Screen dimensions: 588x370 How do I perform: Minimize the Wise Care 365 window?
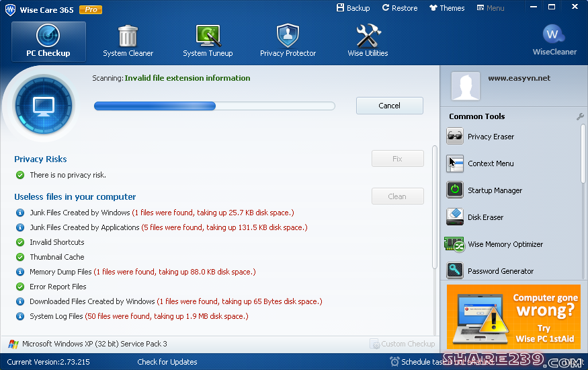click(534, 7)
